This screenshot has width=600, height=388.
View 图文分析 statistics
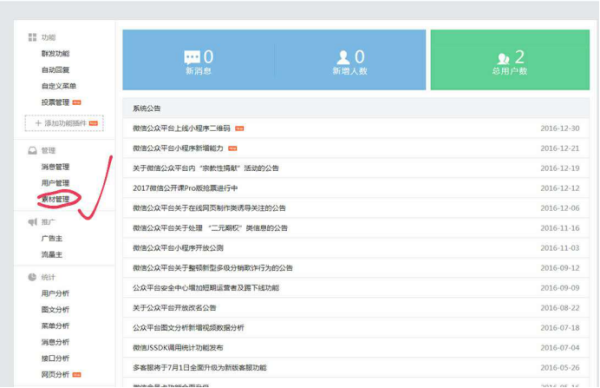[x=55, y=310]
